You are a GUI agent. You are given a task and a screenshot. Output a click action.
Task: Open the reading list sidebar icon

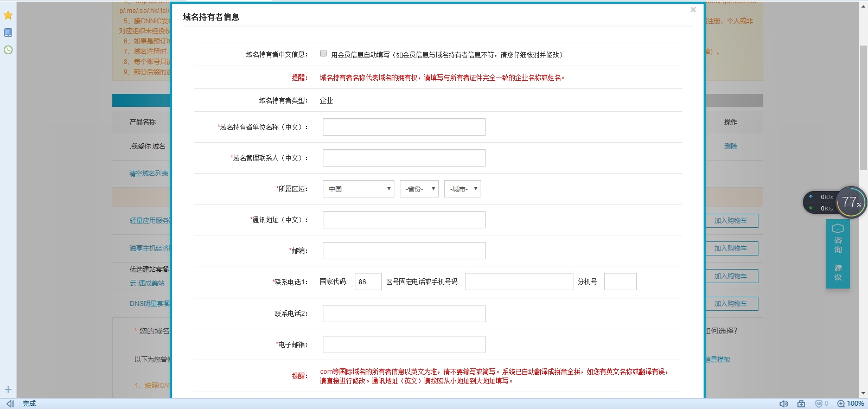point(8,33)
